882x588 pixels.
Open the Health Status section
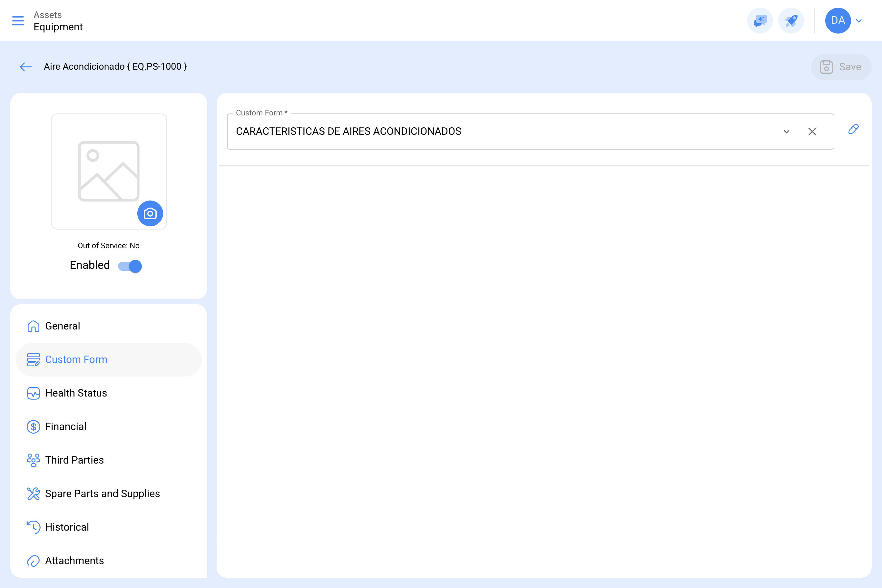109,393
